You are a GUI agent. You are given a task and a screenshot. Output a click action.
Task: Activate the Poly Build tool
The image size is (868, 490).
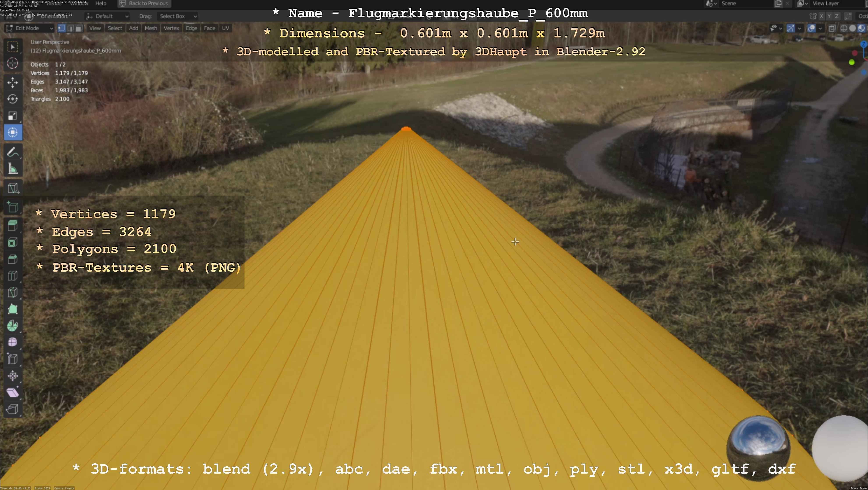[x=13, y=309]
